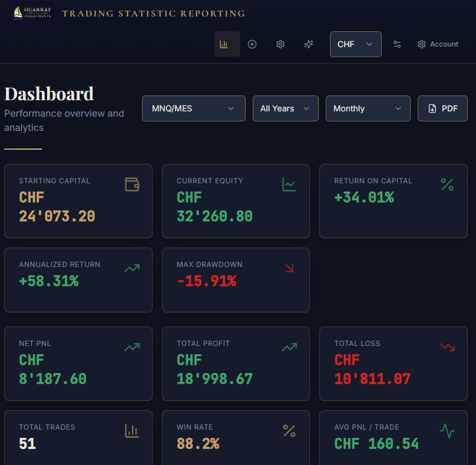Click the chevron on MNQ/MES dropdown
The image size is (476, 465).
coord(231,108)
